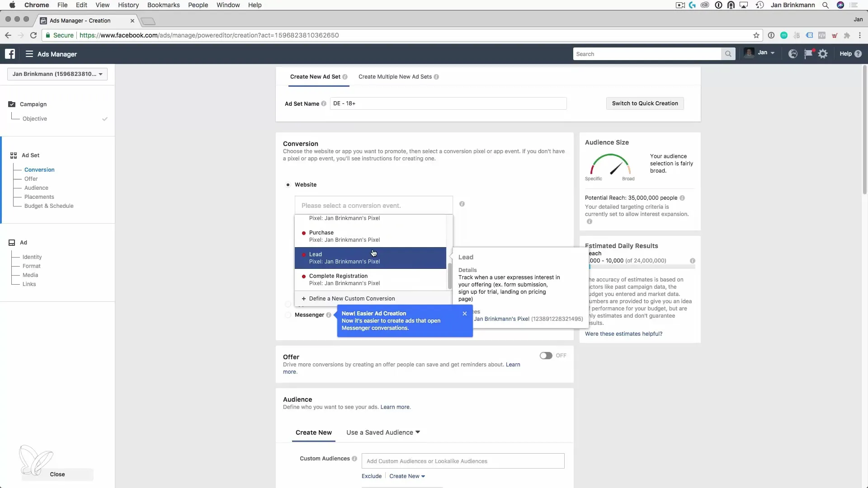The image size is (868, 488).
Task: Open the Help question mark icon
Action: pos(858,54)
